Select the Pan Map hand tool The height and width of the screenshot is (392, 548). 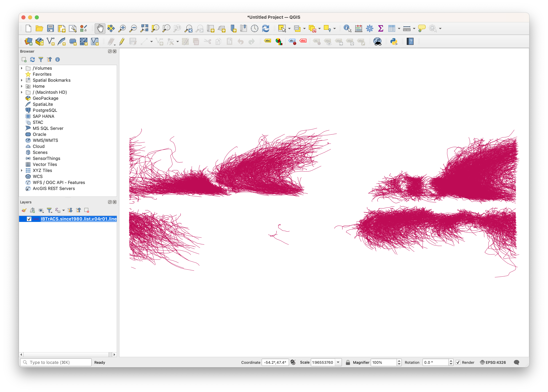click(100, 28)
